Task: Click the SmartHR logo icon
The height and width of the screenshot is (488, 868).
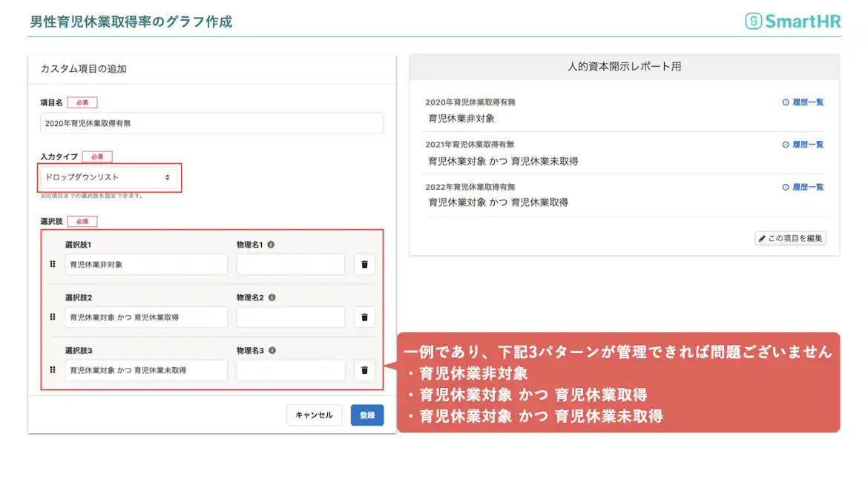Action: [752, 22]
